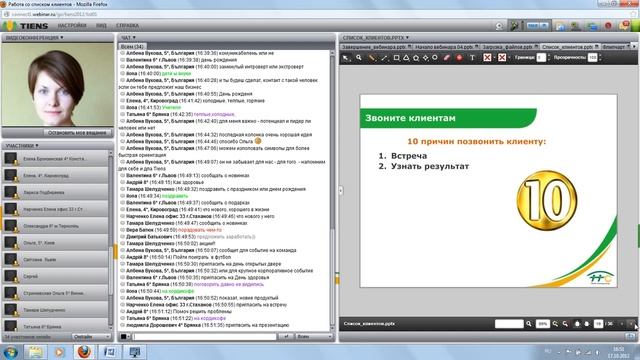Open the first red-X color swatch
Image resolution: width=640 pixels, height=360 pixels.
pyautogui.click(x=487, y=58)
